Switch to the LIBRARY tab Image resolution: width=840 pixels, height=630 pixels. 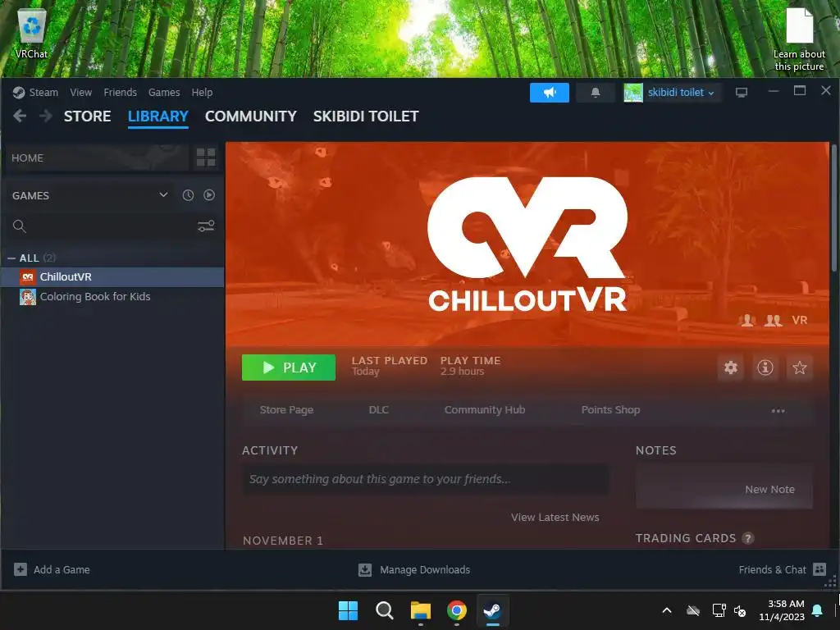(x=158, y=116)
